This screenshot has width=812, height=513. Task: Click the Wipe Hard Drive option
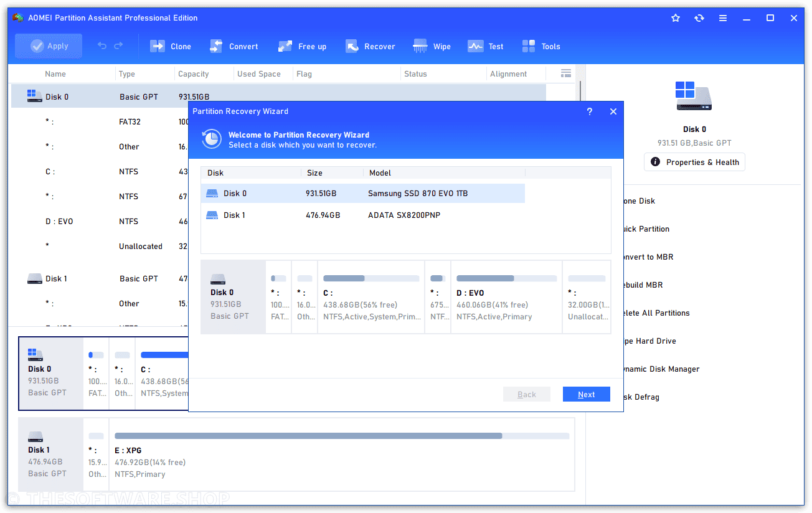pyautogui.click(x=649, y=341)
